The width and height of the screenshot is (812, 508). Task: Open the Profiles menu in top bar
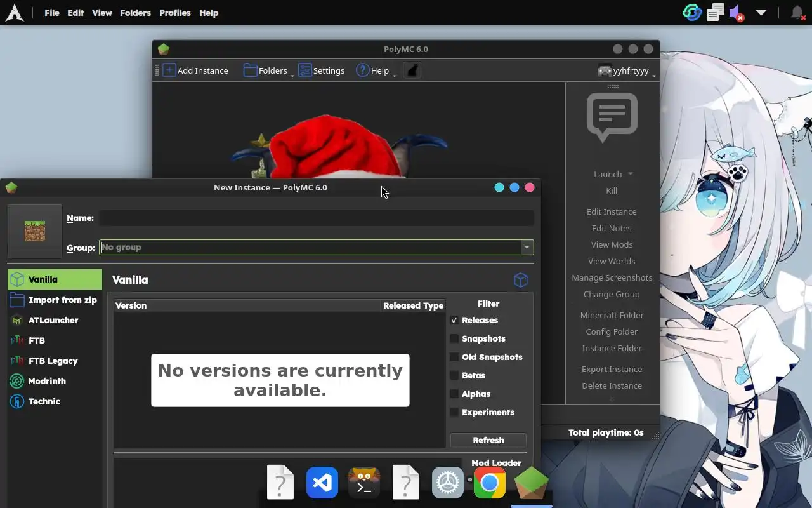(175, 13)
